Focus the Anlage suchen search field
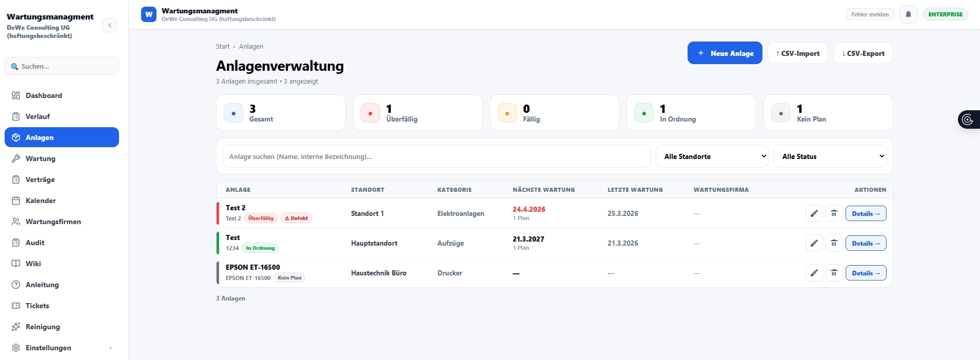980x360 pixels. pyautogui.click(x=436, y=156)
